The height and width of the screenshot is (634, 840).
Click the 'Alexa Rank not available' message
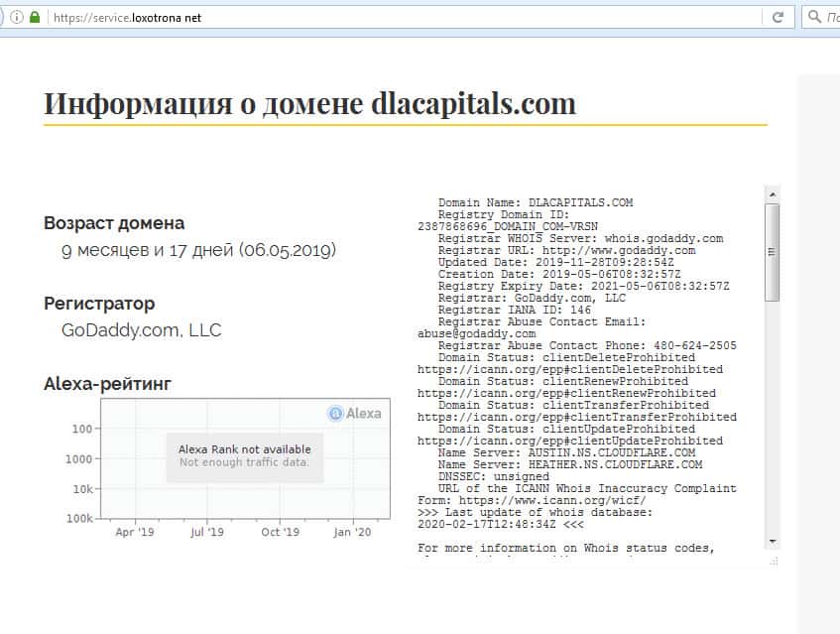[244, 449]
